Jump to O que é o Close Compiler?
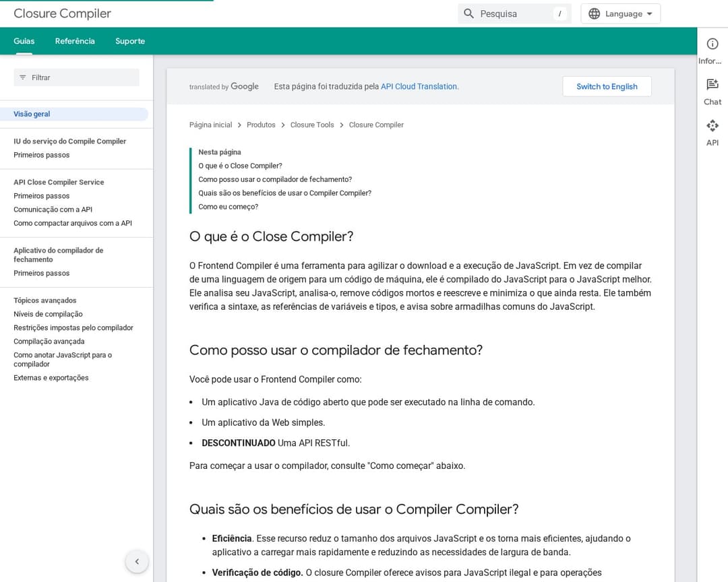Screen dimensions: 728x582 coord(240,166)
